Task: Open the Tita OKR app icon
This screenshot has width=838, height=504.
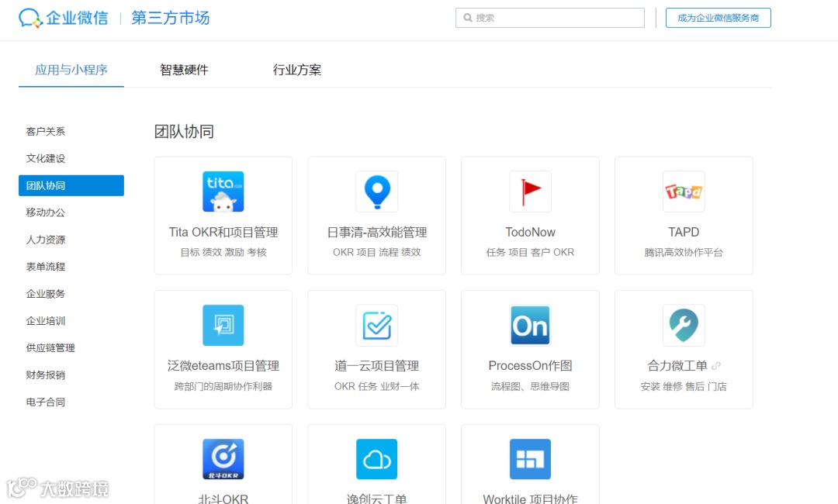Action: point(223,192)
